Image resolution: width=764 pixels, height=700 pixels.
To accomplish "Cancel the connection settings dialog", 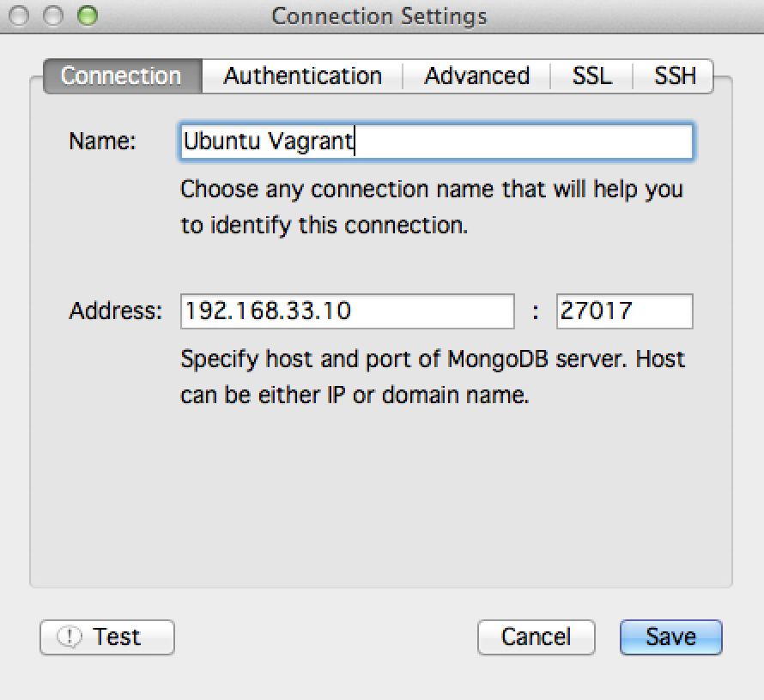I will coord(536,637).
